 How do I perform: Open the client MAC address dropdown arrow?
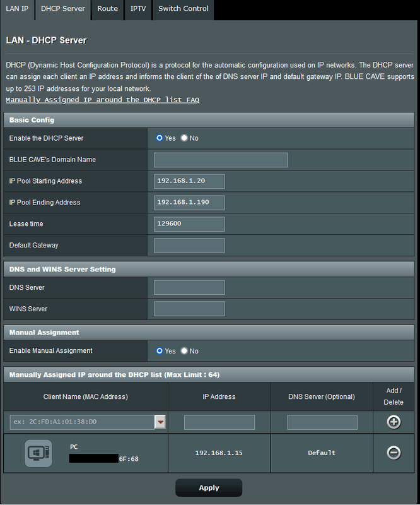[x=160, y=422]
